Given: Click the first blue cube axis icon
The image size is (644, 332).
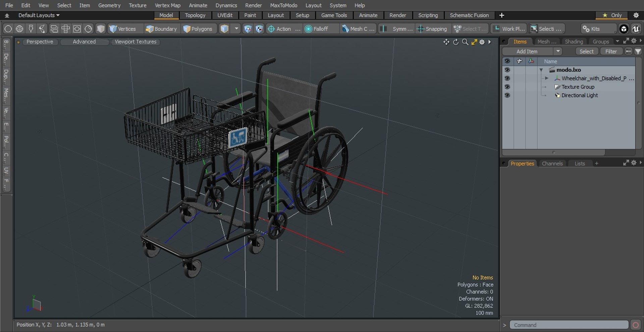Looking at the screenshot, I should pos(248,29).
